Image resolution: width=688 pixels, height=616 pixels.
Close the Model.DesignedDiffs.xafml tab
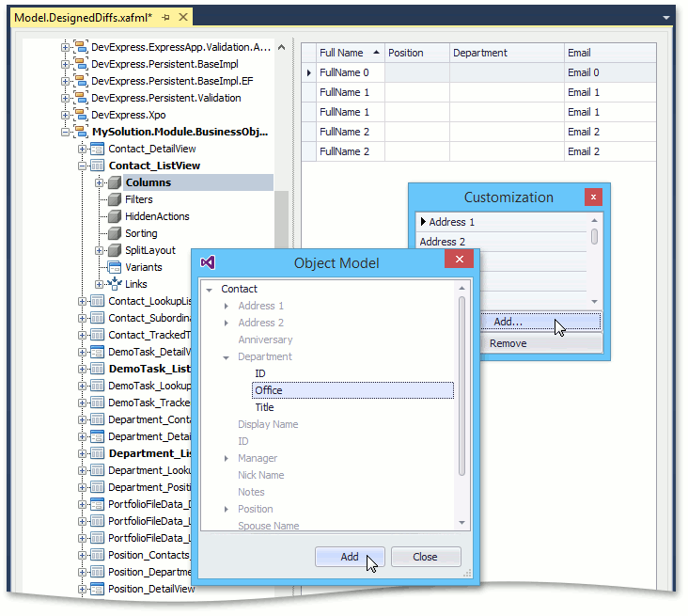click(x=183, y=17)
